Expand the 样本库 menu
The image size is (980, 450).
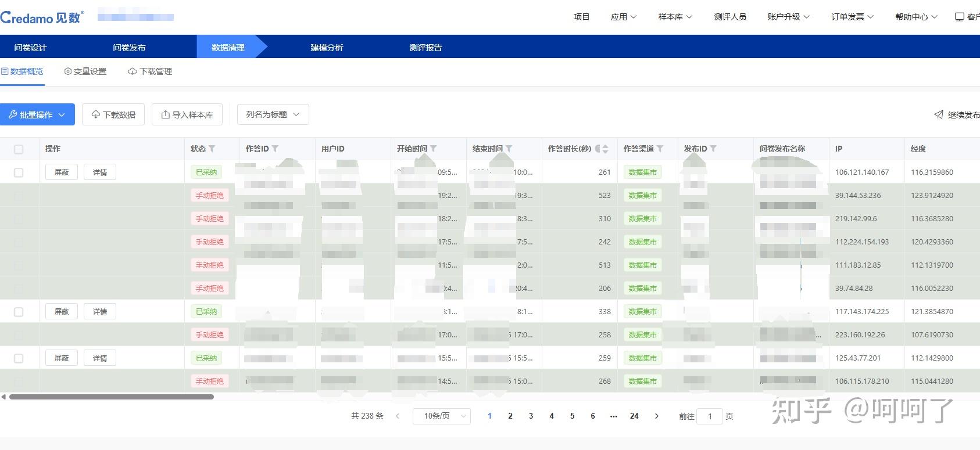[x=675, y=17]
